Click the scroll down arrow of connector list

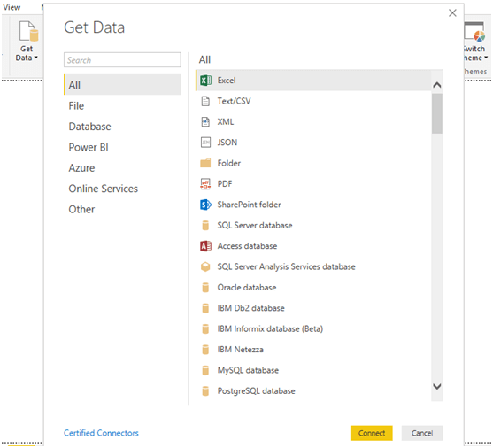pyautogui.click(x=437, y=386)
